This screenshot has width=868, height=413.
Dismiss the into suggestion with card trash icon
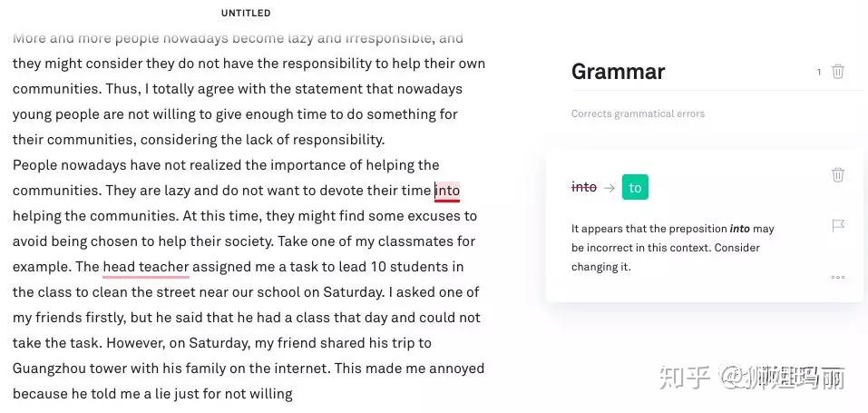(837, 174)
